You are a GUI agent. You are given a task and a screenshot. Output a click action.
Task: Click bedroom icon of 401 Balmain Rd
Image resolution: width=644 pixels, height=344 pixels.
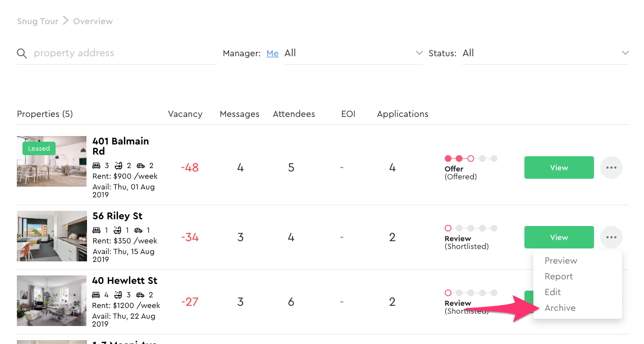coord(97,166)
